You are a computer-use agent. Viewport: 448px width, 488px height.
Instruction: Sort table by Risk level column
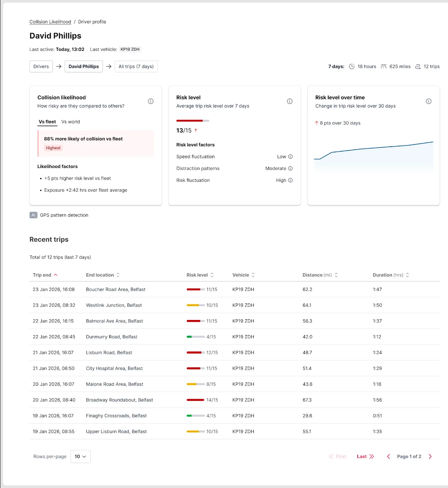coord(200,275)
